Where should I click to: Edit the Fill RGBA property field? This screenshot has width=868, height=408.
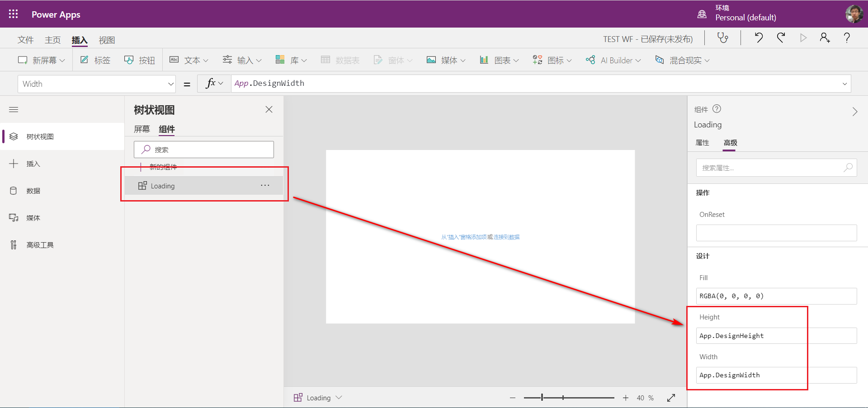click(776, 296)
